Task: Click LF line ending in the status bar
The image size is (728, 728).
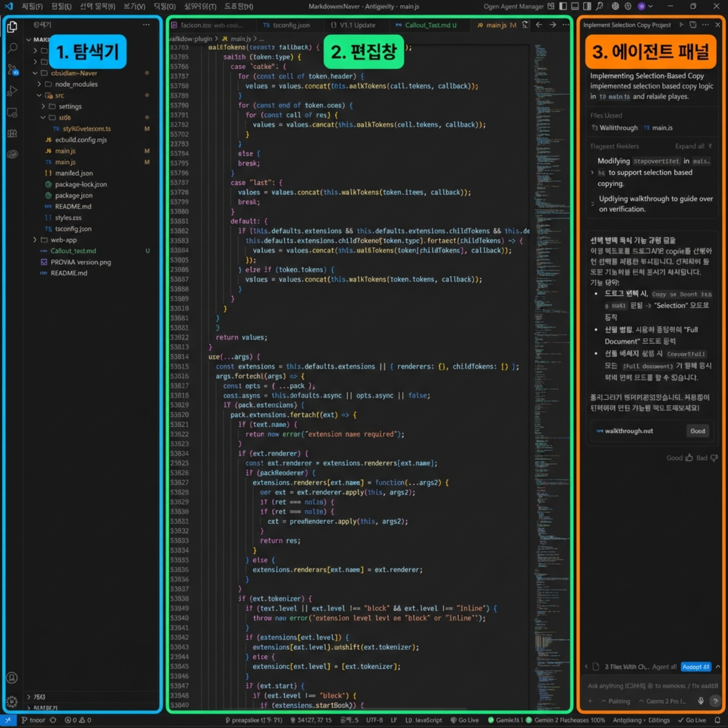Action: 394,720
